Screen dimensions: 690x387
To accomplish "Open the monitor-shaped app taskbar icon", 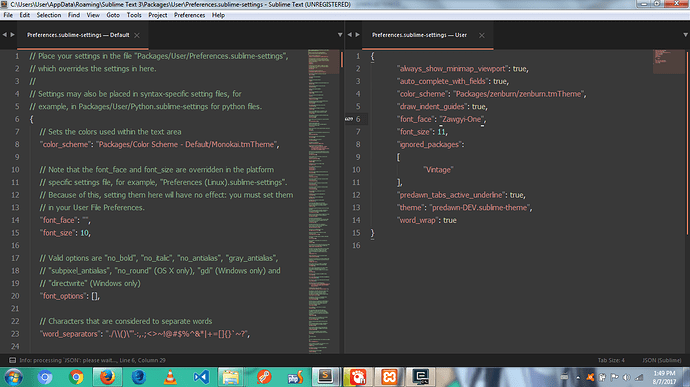I will (420, 377).
